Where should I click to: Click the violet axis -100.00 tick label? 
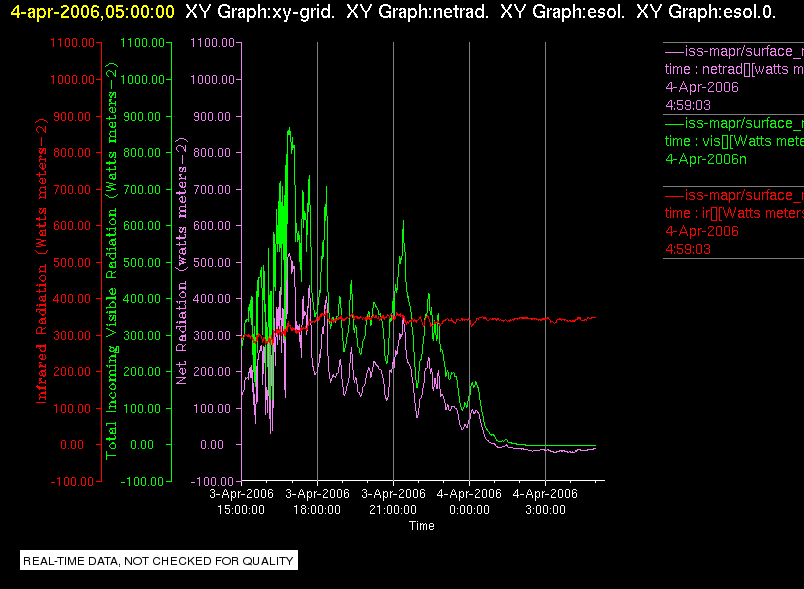(x=212, y=482)
